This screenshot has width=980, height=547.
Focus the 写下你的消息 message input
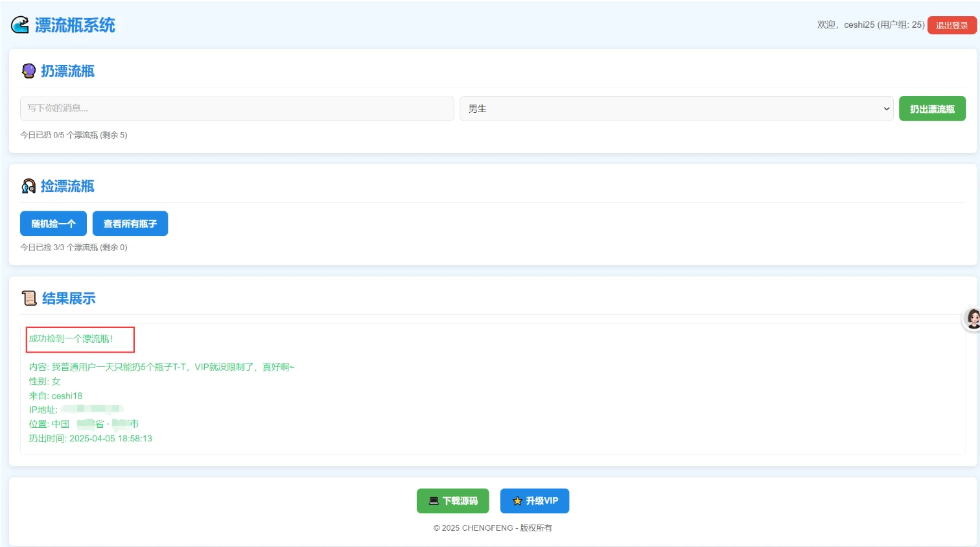pos(237,109)
